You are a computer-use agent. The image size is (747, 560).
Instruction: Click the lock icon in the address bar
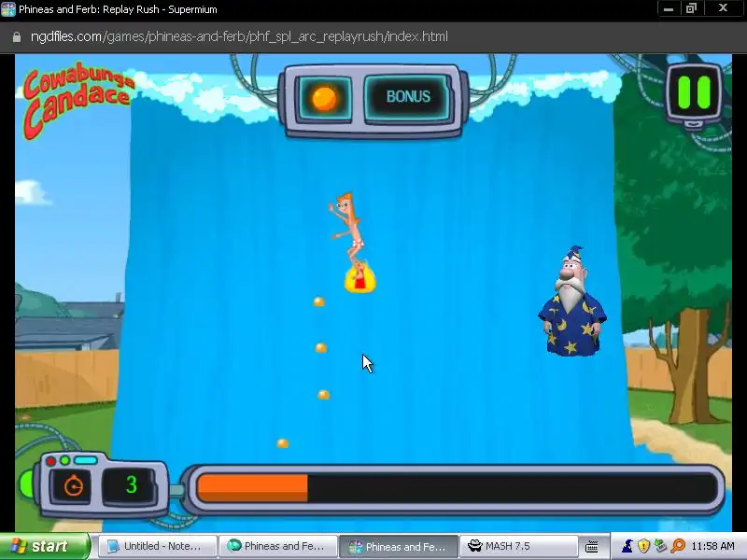pyautogui.click(x=17, y=37)
